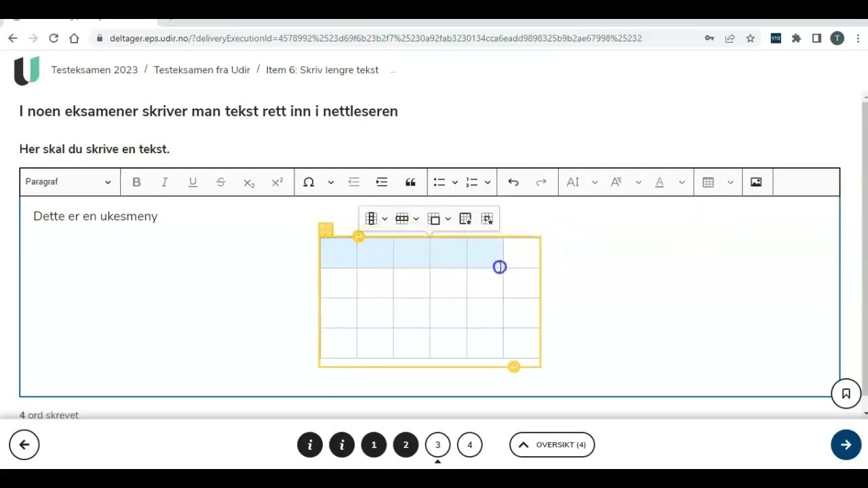The width and height of the screenshot is (868, 488).
Task: Select the table handle at top-left corner
Action: click(326, 230)
